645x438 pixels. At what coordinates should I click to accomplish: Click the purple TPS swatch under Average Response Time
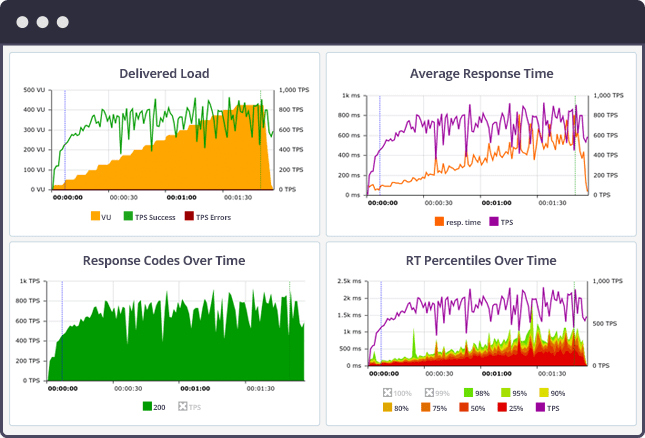pyautogui.click(x=494, y=222)
